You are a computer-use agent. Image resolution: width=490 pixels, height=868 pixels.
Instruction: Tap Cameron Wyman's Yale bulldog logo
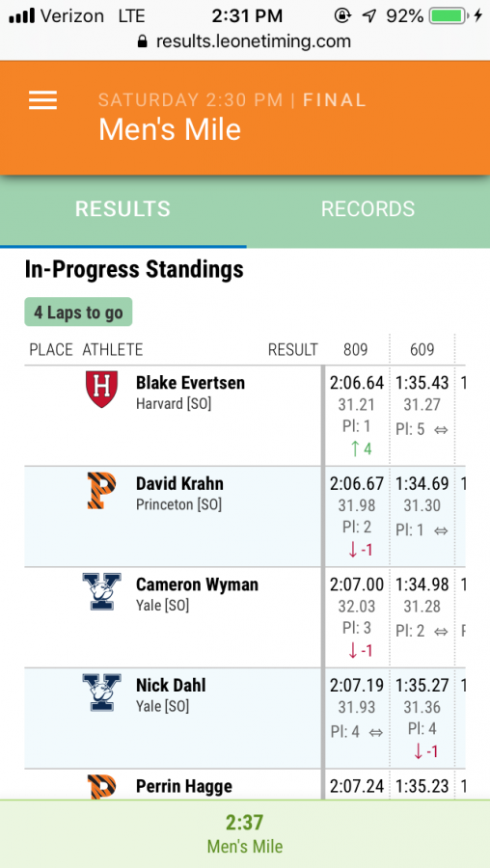[101, 591]
